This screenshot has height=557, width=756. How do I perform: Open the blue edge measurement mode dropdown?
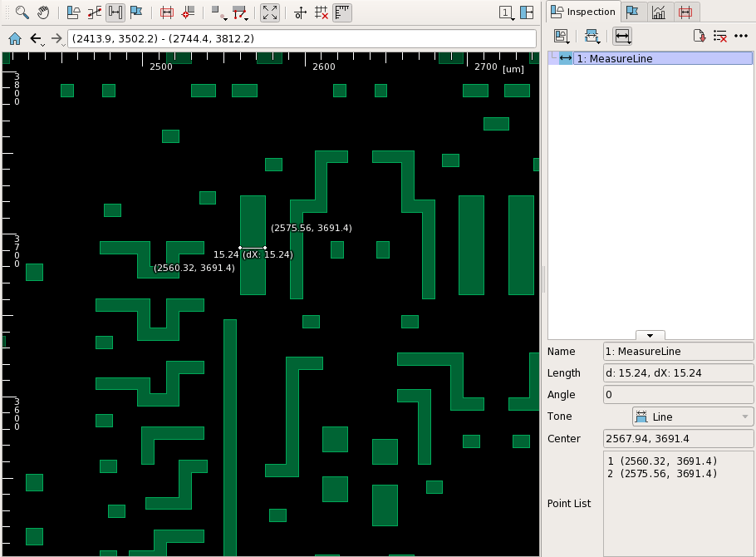tap(592, 37)
